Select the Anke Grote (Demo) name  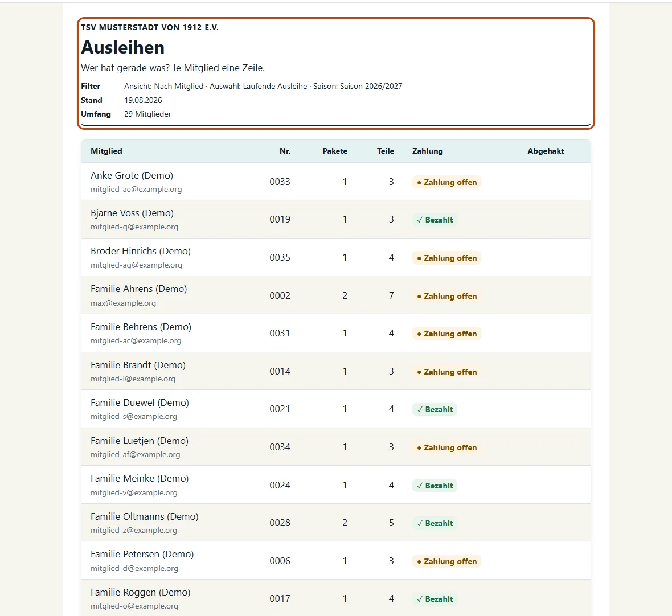(132, 175)
